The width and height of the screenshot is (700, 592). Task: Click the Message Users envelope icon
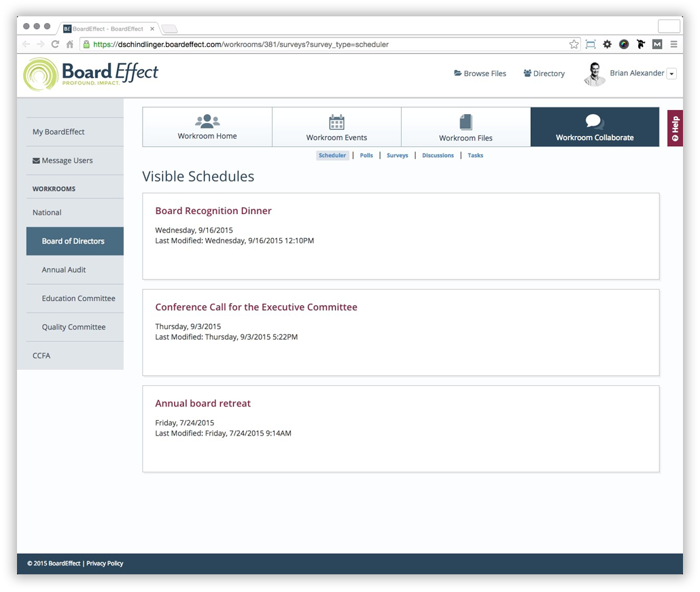pyautogui.click(x=35, y=160)
